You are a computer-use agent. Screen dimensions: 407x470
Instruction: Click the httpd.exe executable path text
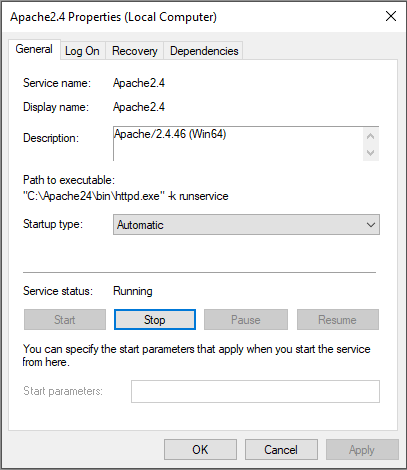pos(126,196)
